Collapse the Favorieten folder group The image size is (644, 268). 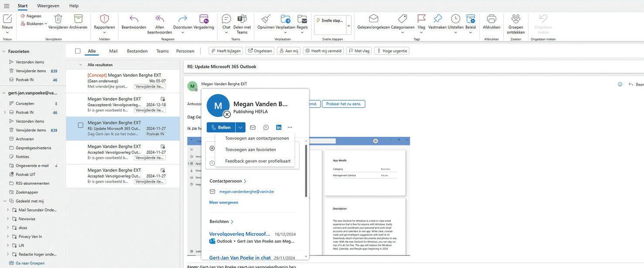click(x=4, y=51)
